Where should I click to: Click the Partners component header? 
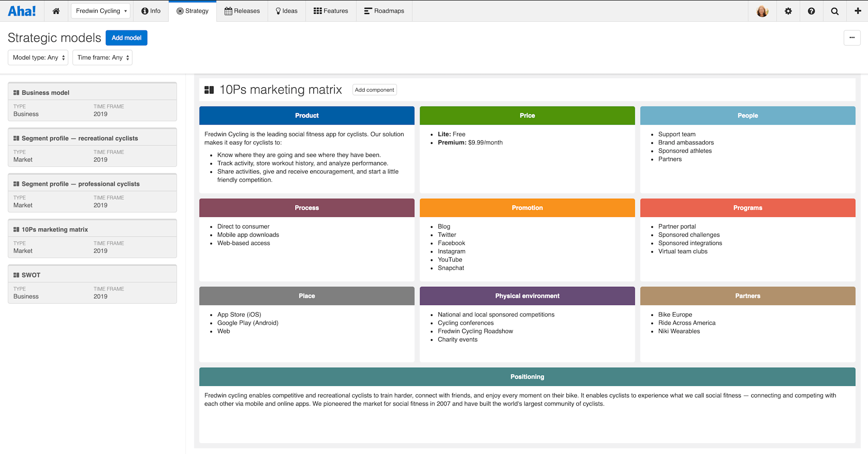pos(748,296)
